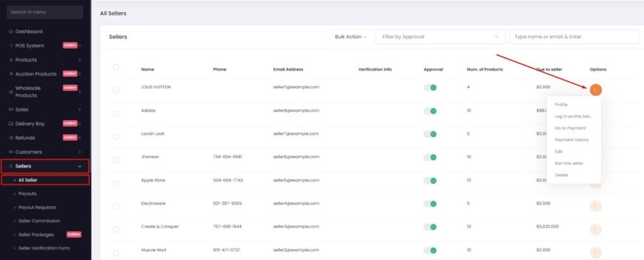Toggle approval switch for Electroware
This screenshot has height=260, width=644.
(430, 203)
